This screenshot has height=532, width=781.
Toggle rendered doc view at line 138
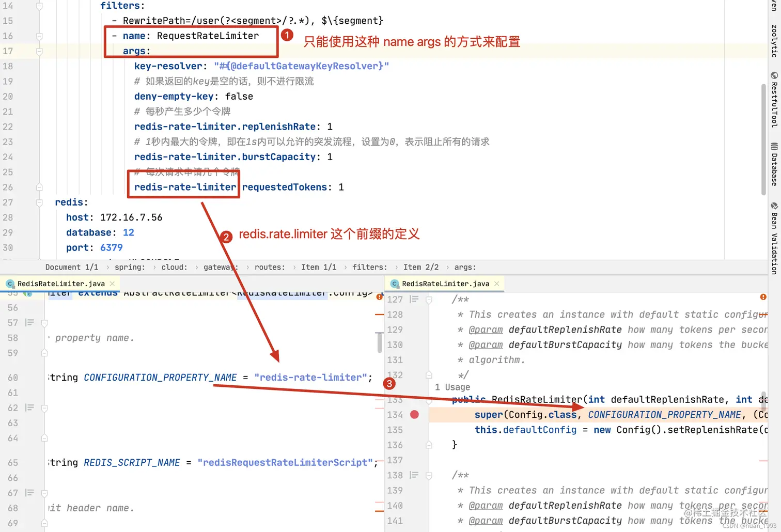coord(414,475)
